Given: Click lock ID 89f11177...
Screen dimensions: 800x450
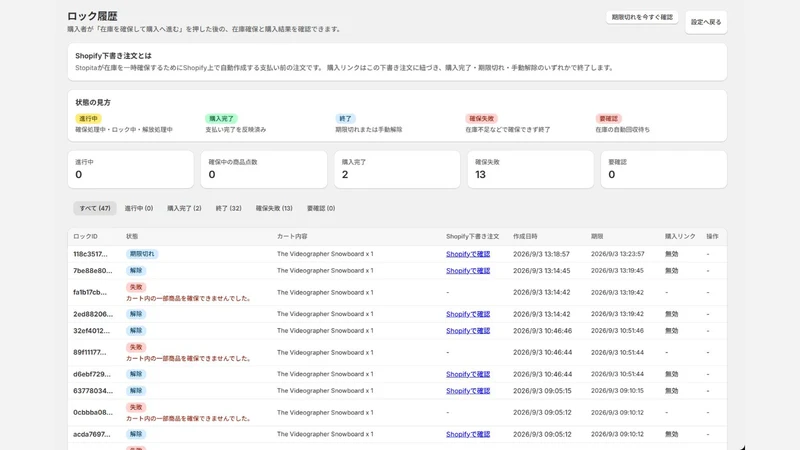Looking at the screenshot, I should (x=90, y=353).
